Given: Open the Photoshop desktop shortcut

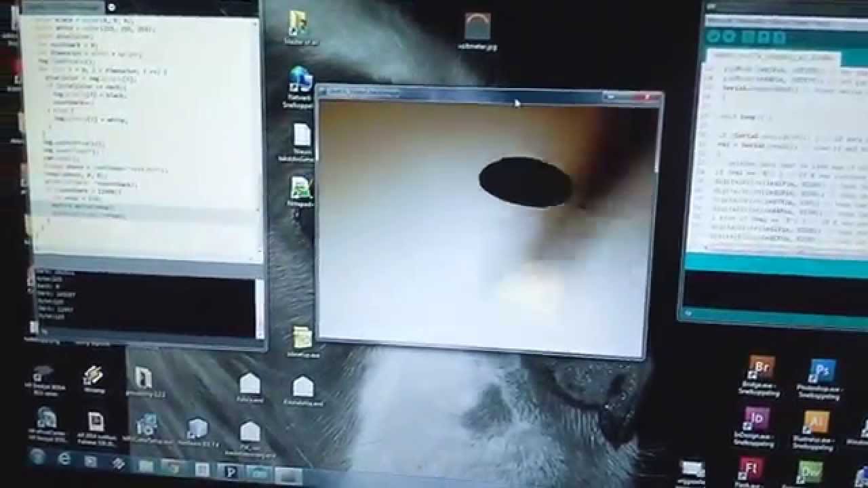Looking at the screenshot, I should tap(820, 380).
